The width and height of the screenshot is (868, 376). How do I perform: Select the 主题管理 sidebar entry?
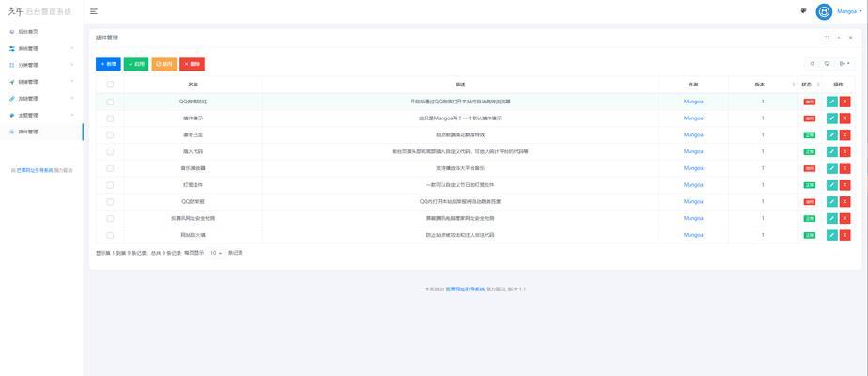click(41, 115)
